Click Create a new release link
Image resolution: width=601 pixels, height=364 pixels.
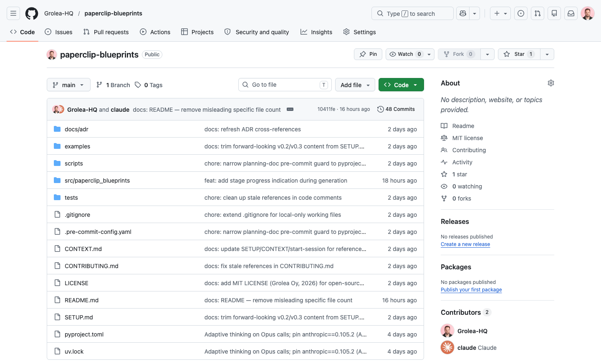click(465, 244)
